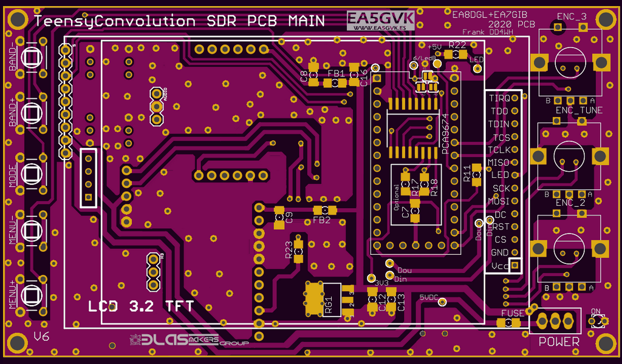Screen dimensions: 622x364
Task: Click the ON switch label
Action: [596, 311]
